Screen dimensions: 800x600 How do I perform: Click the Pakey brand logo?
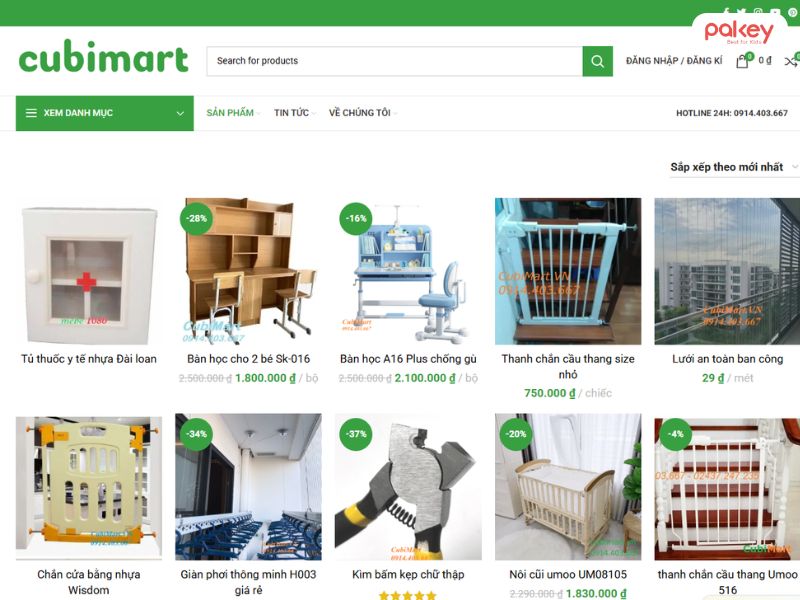coord(739,31)
